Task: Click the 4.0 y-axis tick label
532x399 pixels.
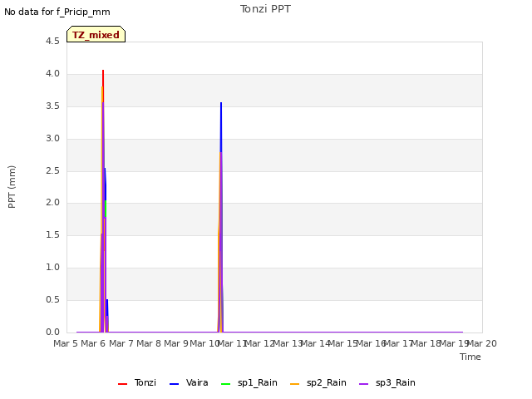Action: pyautogui.click(x=52, y=74)
